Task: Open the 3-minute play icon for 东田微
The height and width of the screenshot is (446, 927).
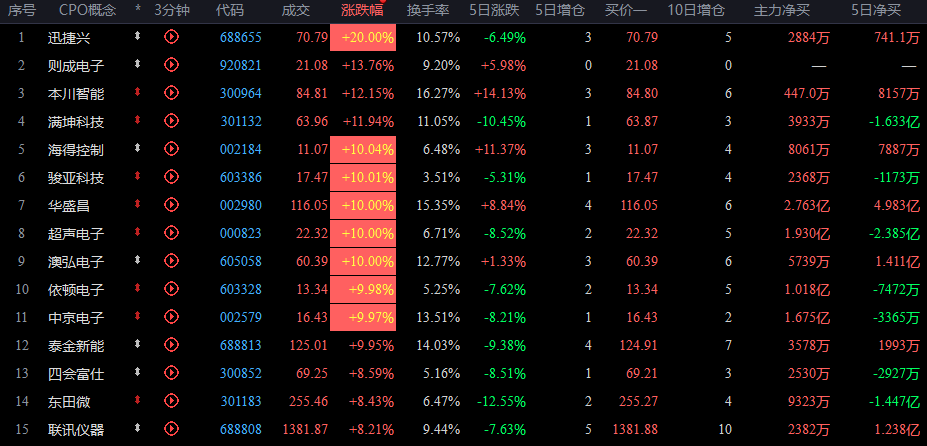Action: pos(171,400)
